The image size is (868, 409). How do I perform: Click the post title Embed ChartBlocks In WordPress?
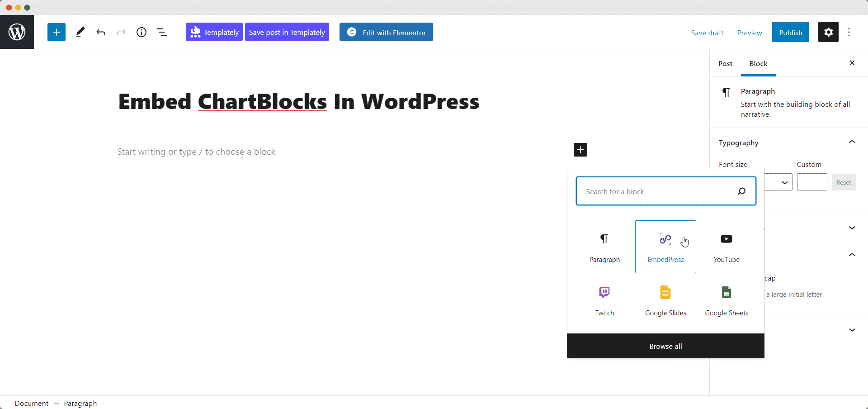pos(299,101)
